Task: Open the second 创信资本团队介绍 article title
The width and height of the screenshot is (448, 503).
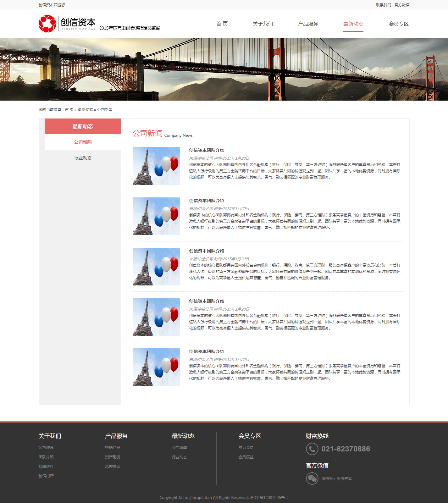Action: (x=207, y=201)
